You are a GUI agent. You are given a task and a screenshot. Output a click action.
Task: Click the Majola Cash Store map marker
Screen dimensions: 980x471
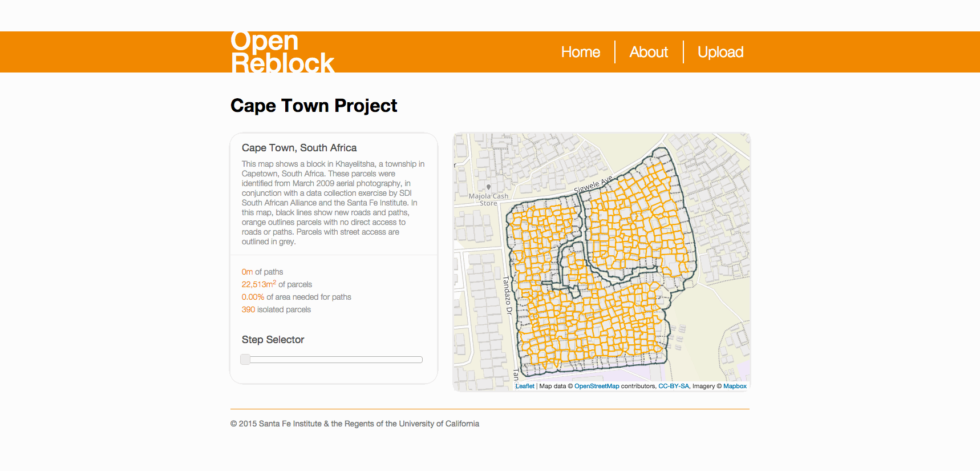[488, 187]
